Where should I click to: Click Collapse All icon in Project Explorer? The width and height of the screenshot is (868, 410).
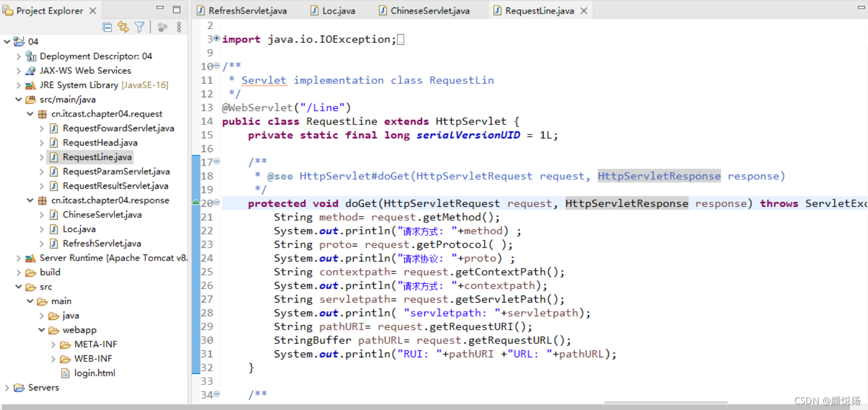107,27
